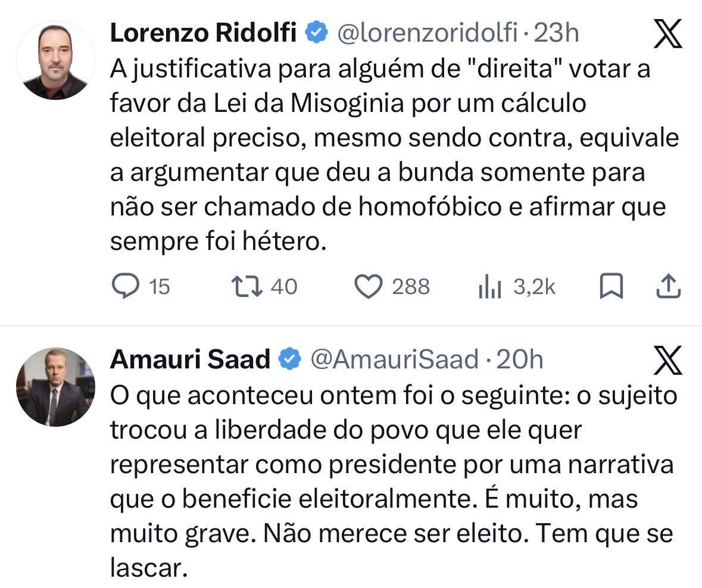Open Lorenzo Ridolfi's profile picture
The height and width of the screenshot is (588, 702).
(55, 61)
